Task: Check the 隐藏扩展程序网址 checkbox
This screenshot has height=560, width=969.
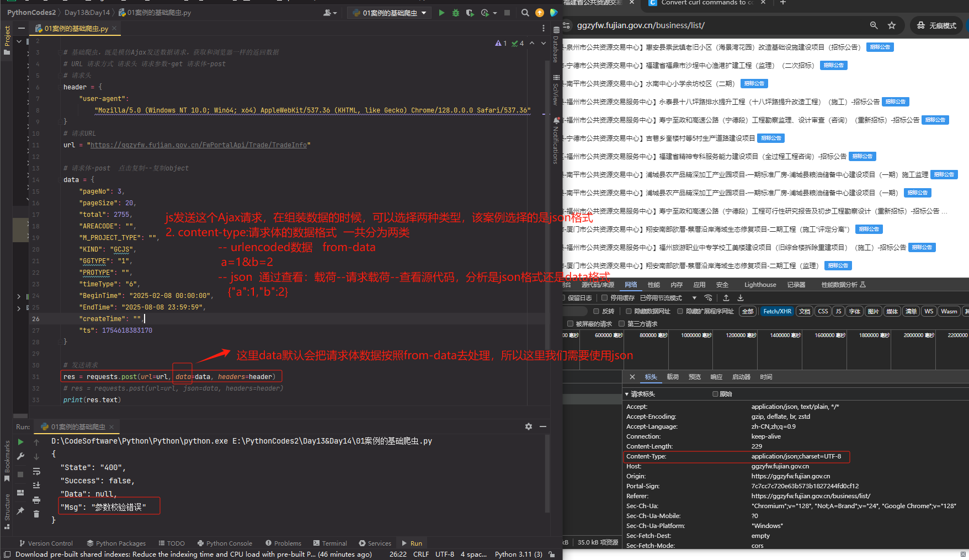Action: 680,311
